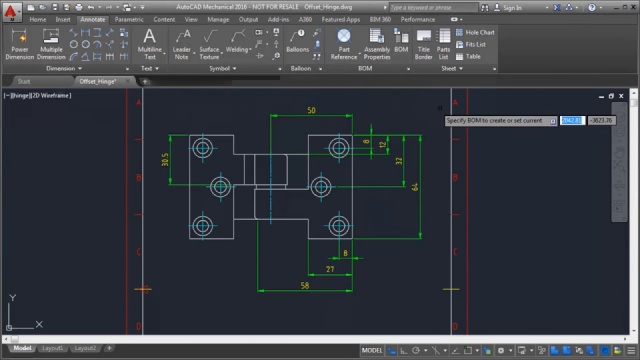Open the AutoCAD application menu button
The width and height of the screenshot is (640, 360).
(x=11, y=12)
